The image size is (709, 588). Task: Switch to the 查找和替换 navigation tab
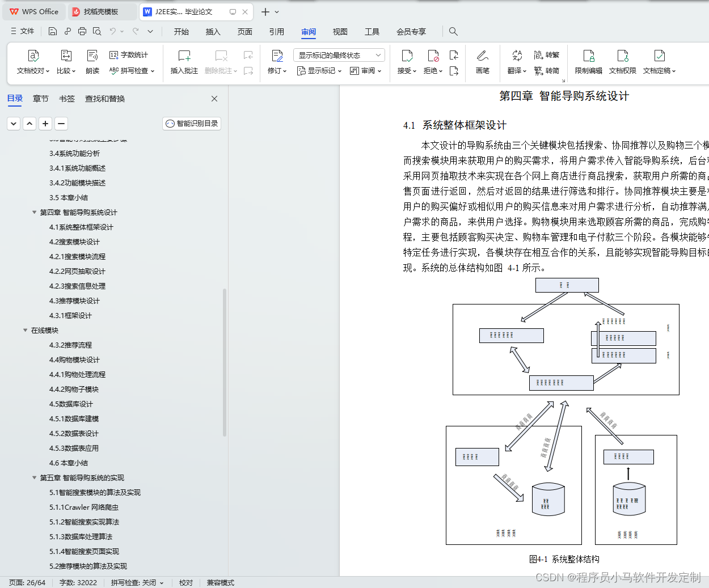(x=105, y=99)
